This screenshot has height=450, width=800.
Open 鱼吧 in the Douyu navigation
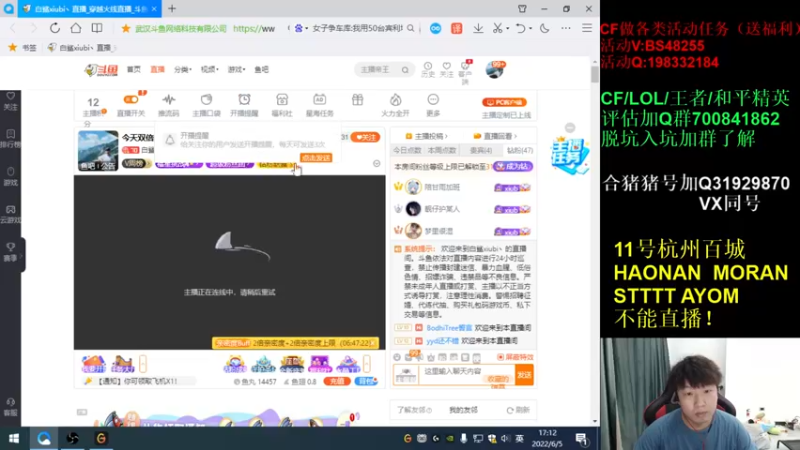pos(261,69)
